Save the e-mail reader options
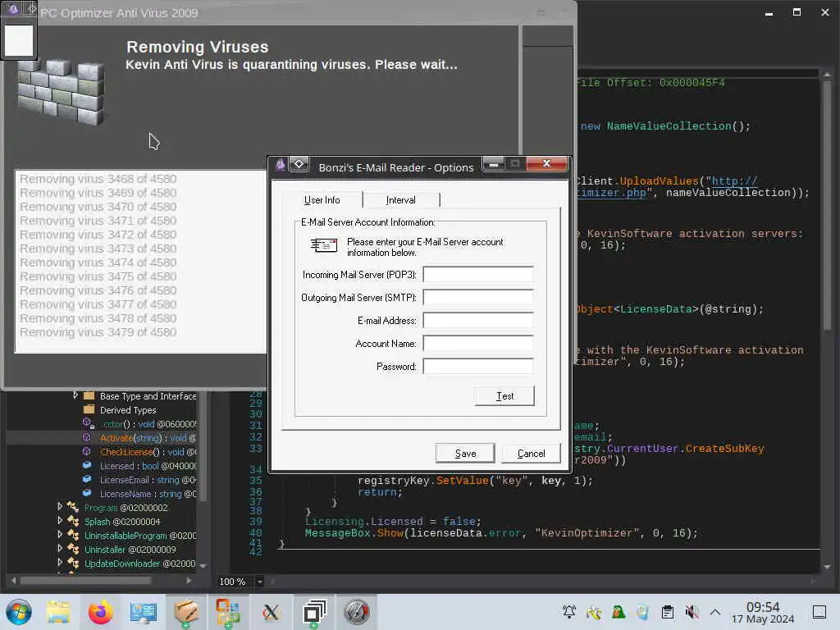 tap(465, 453)
